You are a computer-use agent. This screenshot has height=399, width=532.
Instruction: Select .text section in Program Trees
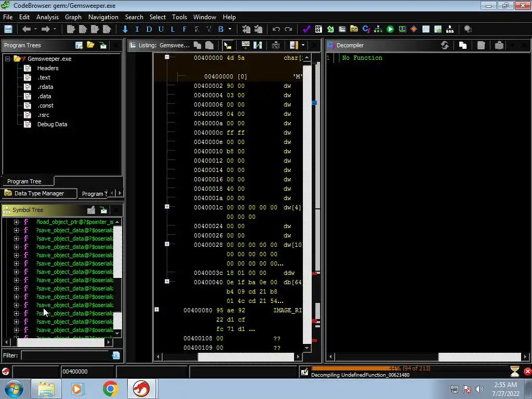(x=44, y=77)
